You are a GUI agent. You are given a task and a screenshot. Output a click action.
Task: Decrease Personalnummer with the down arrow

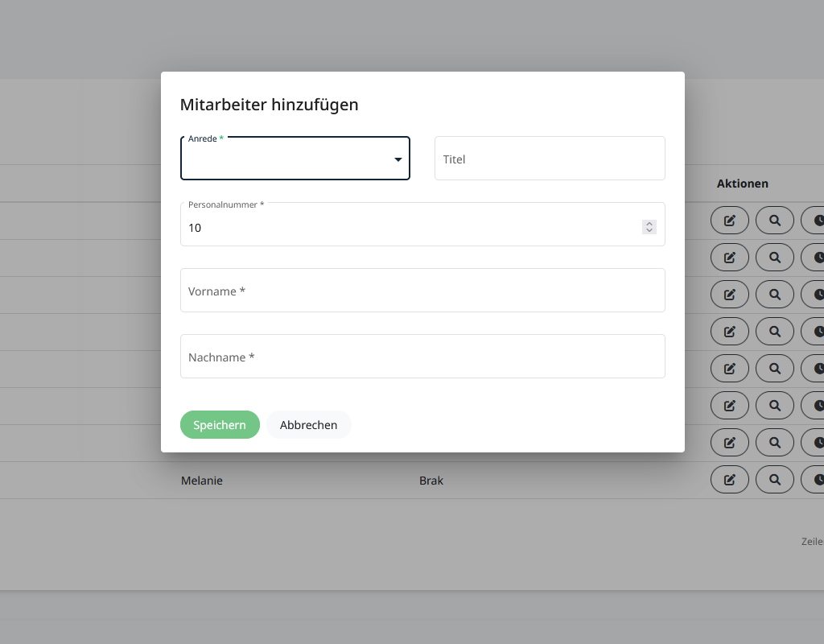coord(649,231)
